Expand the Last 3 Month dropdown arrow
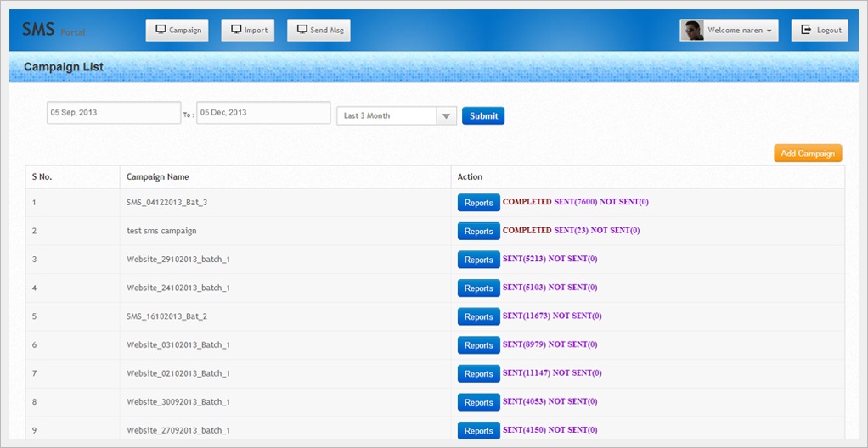 tap(447, 115)
